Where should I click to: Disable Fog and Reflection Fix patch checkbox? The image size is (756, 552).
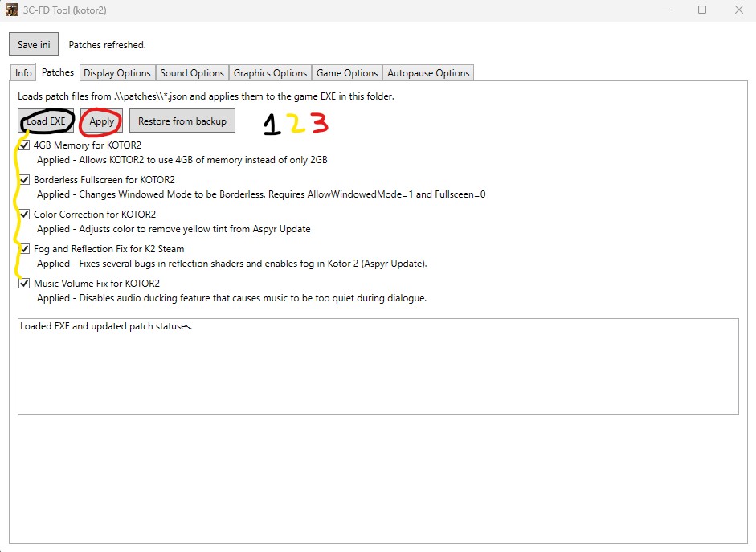pos(24,249)
